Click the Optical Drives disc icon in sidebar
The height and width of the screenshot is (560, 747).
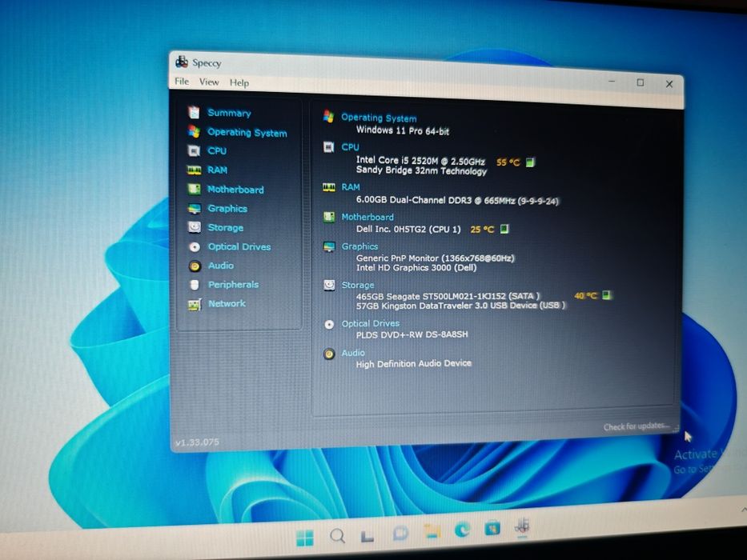195,246
